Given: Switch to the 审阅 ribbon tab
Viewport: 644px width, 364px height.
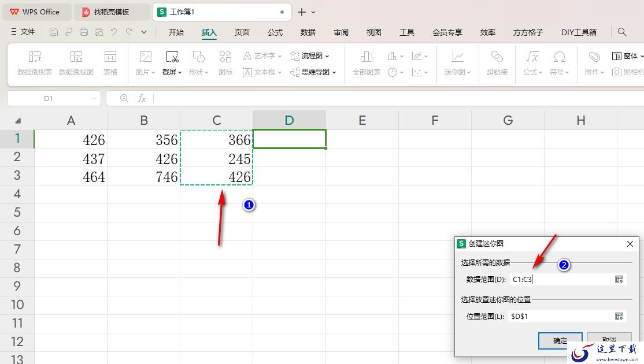Looking at the screenshot, I should [341, 32].
